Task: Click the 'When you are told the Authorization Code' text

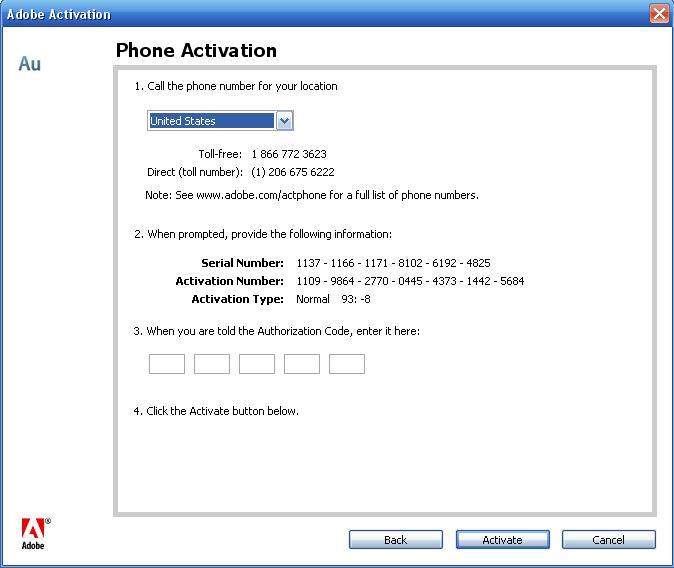Action: coord(277,331)
